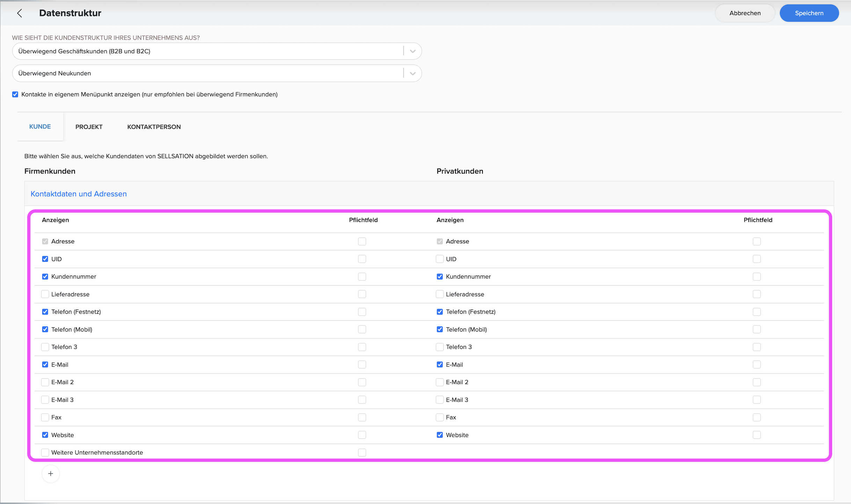The width and height of the screenshot is (851, 504).
Task: Open the KONTAKTPERSON tab
Action: pos(154,127)
